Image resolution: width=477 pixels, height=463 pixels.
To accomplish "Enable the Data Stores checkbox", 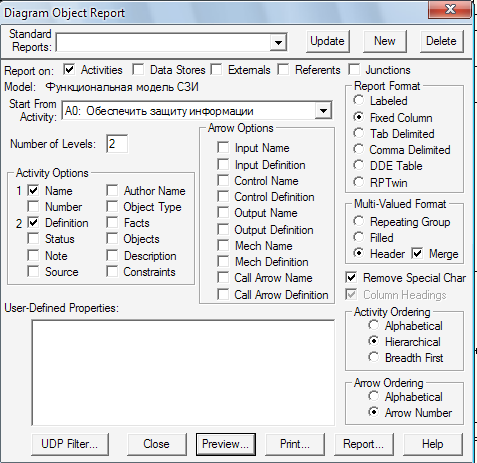I will pos(138,70).
